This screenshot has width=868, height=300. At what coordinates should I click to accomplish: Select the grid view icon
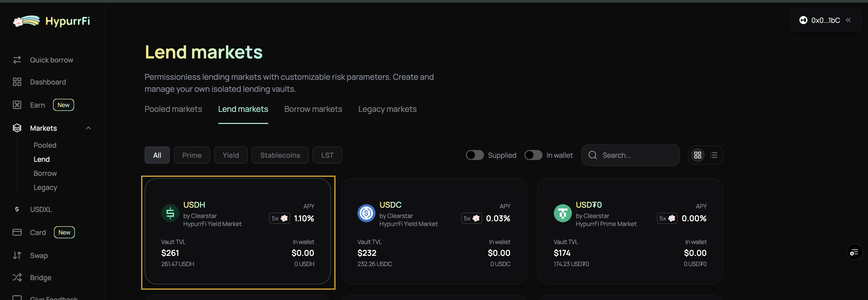tap(697, 155)
